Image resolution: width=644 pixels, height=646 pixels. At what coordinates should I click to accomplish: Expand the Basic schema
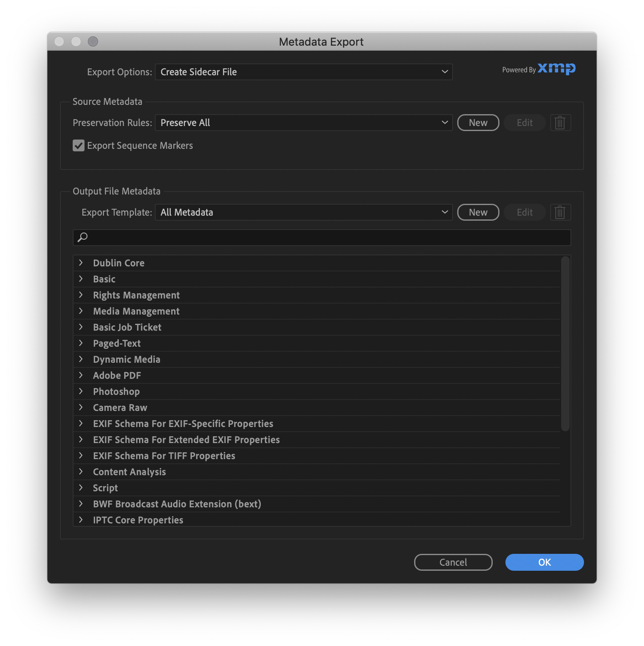coord(81,279)
